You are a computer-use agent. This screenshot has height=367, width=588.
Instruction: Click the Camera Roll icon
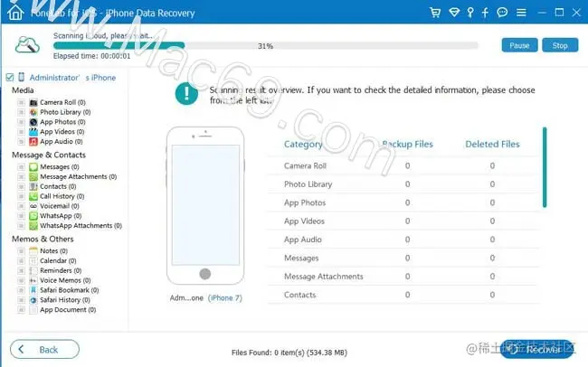pyautogui.click(x=33, y=102)
